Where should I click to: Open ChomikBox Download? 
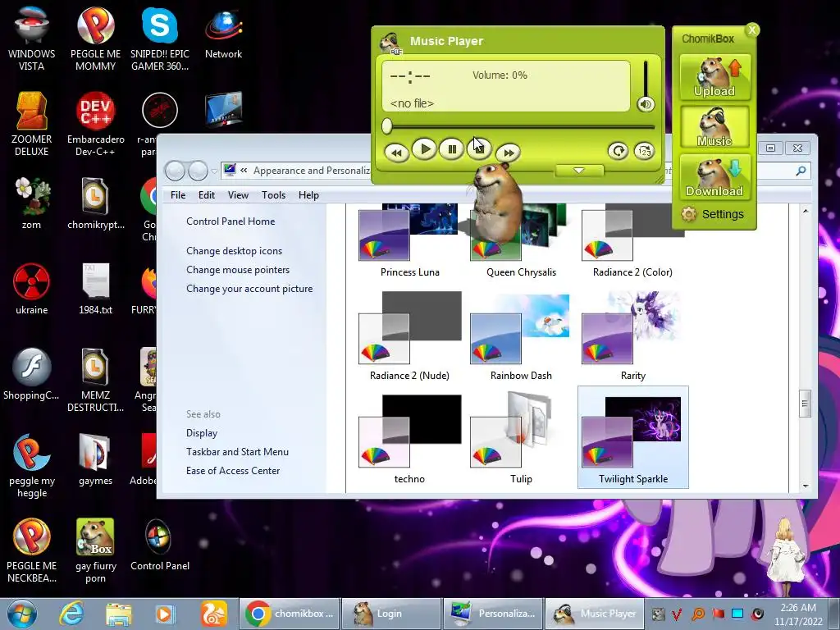pos(714,177)
